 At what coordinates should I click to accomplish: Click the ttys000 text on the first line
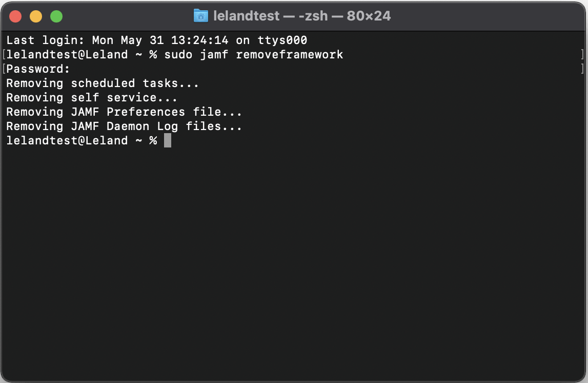[x=282, y=40]
